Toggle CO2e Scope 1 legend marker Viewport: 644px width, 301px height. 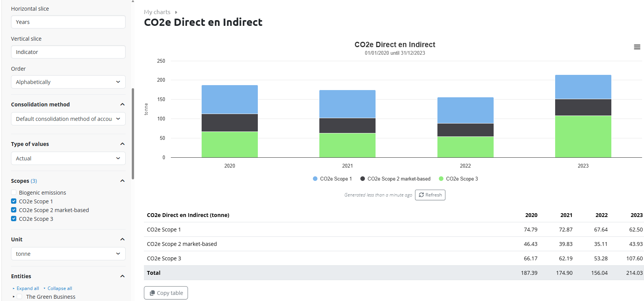tap(315, 179)
